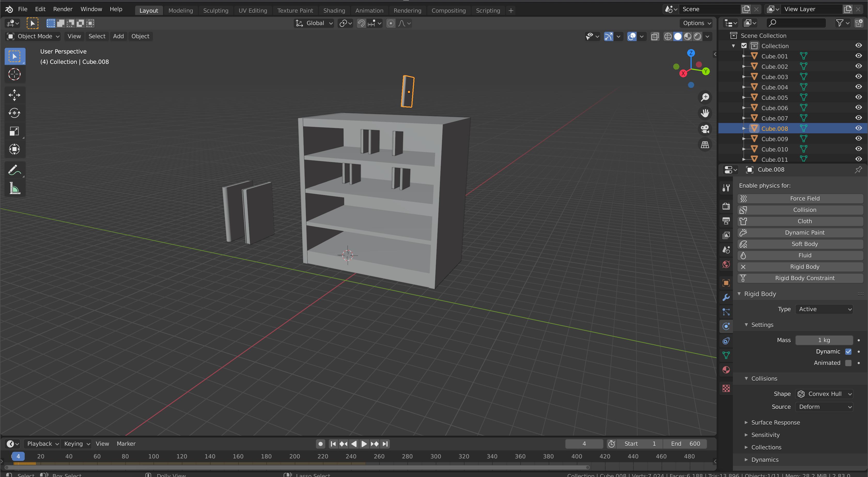Select the Measure tool

(x=14, y=188)
